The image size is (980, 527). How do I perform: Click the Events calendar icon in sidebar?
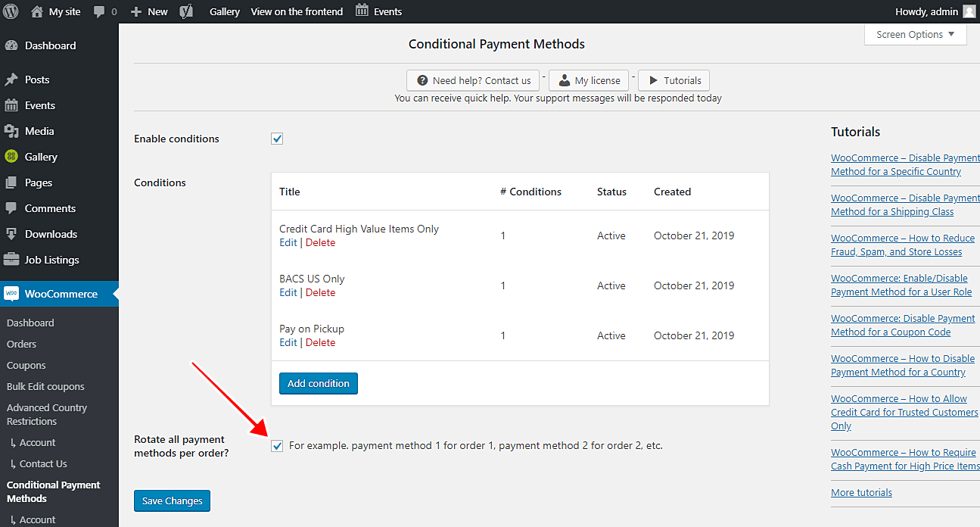(x=11, y=105)
